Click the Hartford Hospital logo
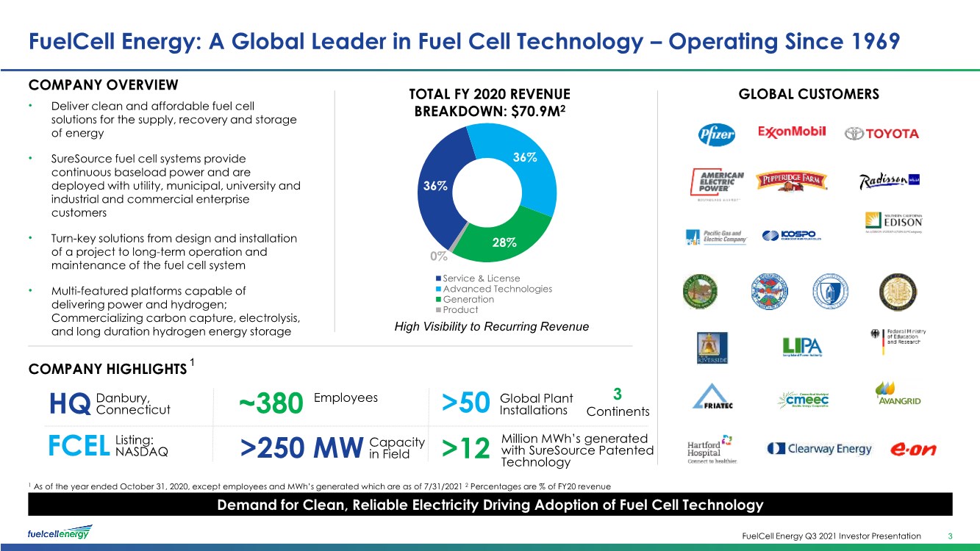980x551 pixels. click(710, 448)
